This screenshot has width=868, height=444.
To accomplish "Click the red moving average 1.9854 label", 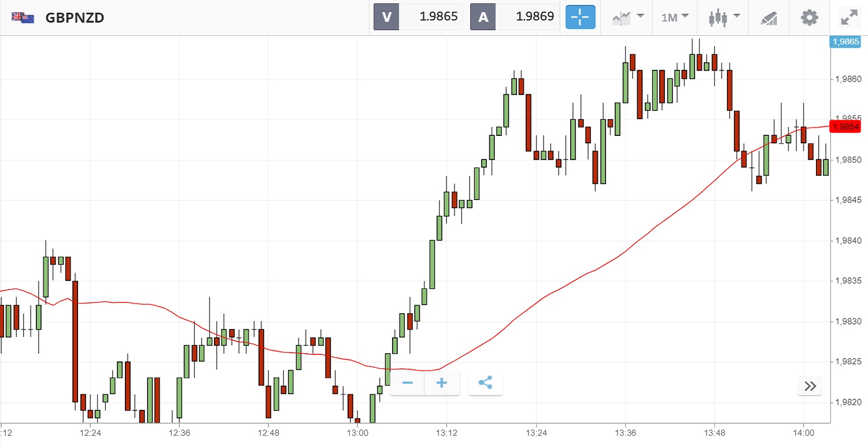I will 845,127.
